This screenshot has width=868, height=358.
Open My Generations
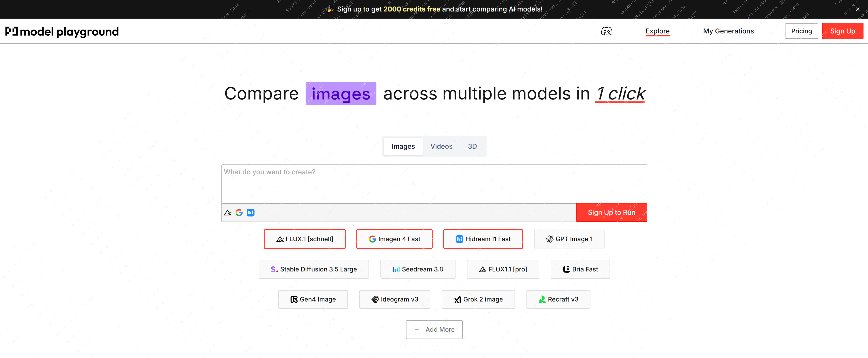click(728, 31)
